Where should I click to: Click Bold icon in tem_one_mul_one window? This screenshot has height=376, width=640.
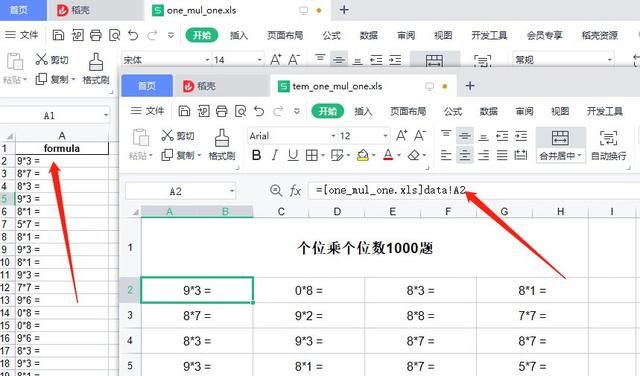(256, 155)
